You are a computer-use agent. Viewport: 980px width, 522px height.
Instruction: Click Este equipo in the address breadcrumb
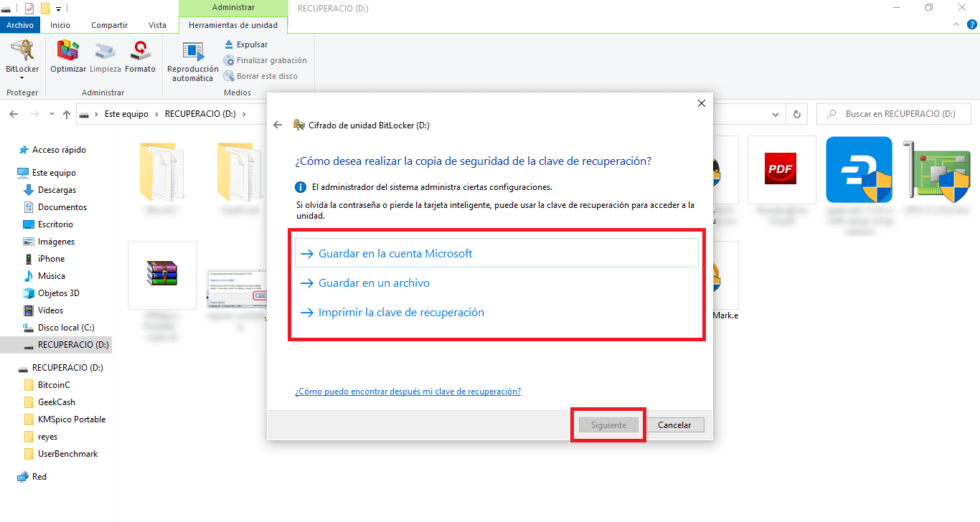126,114
